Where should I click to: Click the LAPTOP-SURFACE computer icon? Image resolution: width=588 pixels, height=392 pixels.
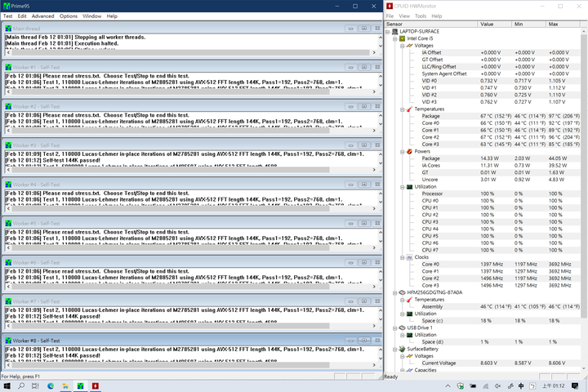[x=395, y=32]
